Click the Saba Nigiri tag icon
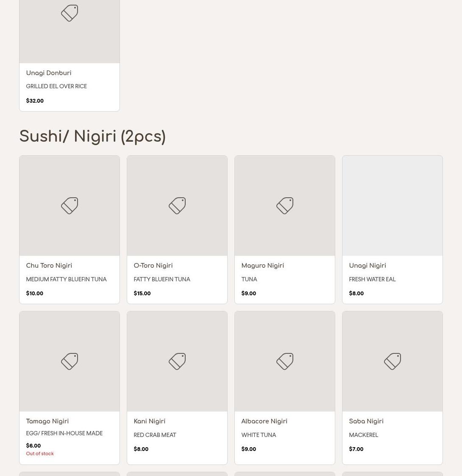 (392, 361)
